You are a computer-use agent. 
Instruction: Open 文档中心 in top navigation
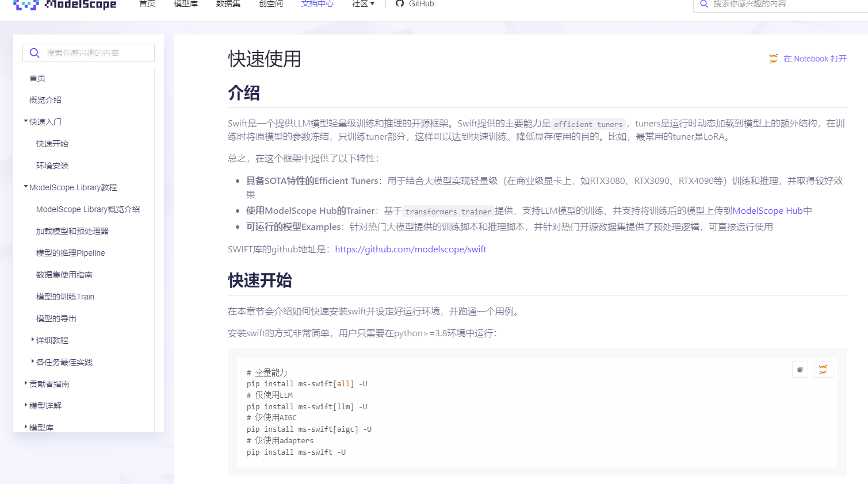[318, 3]
